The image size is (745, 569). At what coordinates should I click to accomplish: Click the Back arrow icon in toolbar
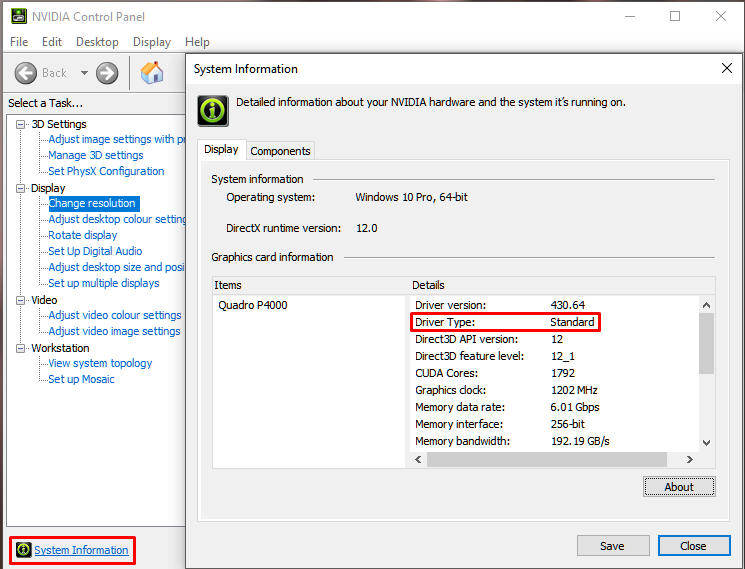[x=25, y=73]
